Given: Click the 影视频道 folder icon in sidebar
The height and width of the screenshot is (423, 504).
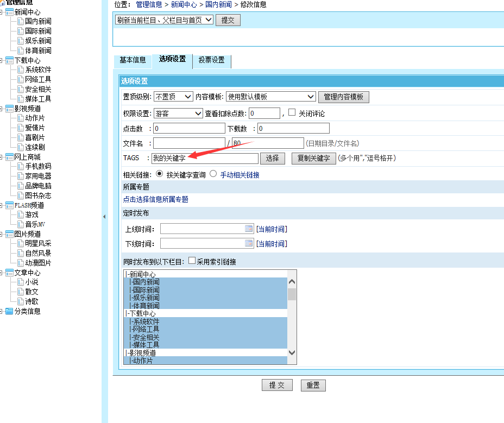Looking at the screenshot, I should [9, 108].
